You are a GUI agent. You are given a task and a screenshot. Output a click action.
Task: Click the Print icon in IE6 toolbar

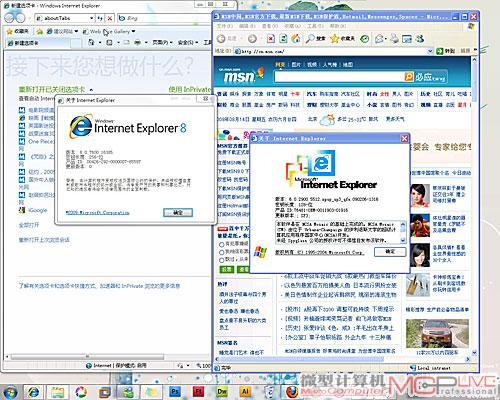[x=395, y=39]
